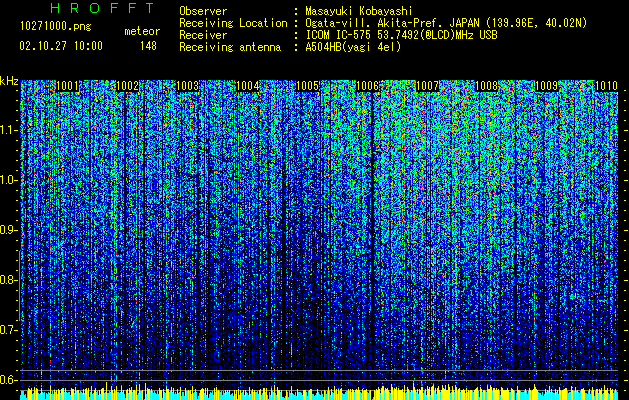The height and width of the screenshot is (400, 629).
Task: Click the 0.8 frequency axis label
Action: [x=9, y=280]
